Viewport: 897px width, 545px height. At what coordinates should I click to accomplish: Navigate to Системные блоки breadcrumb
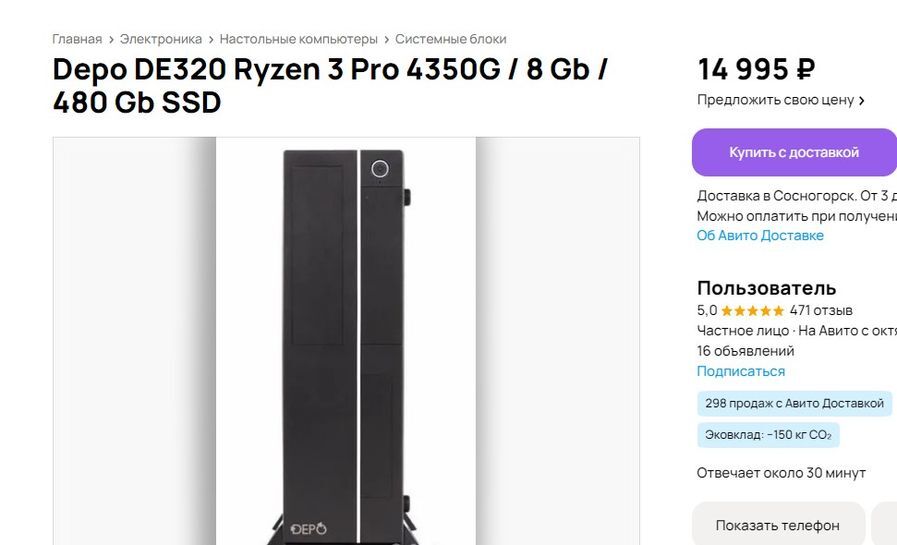pos(450,39)
